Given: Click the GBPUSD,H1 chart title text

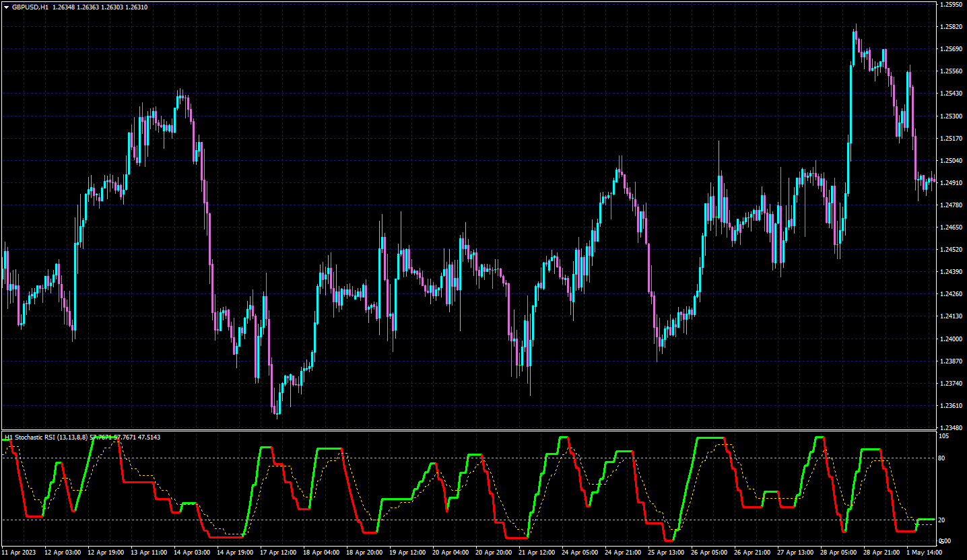Looking at the screenshot, I should click(x=30, y=7).
